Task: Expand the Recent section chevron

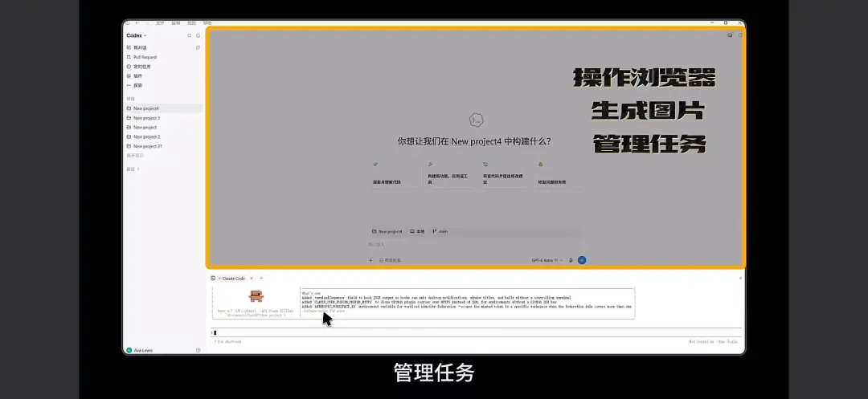Action: pyautogui.click(x=138, y=169)
